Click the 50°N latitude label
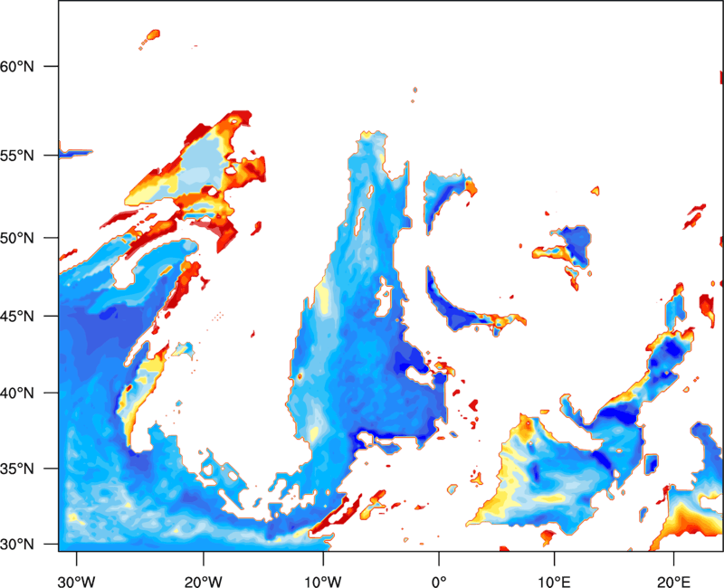This screenshot has width=724, height=588. pyautogui.click(x=17, y=238)
